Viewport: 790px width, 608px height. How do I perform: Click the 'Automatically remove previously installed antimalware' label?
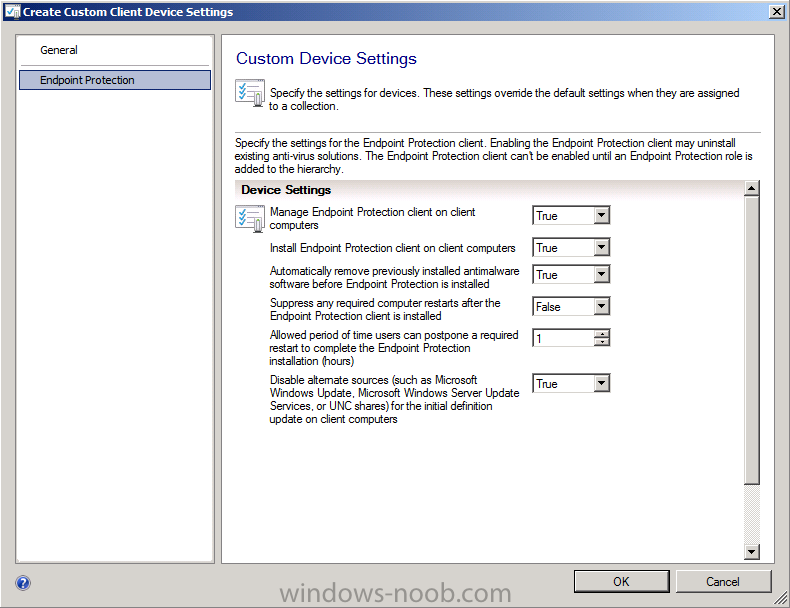(394, 278)
